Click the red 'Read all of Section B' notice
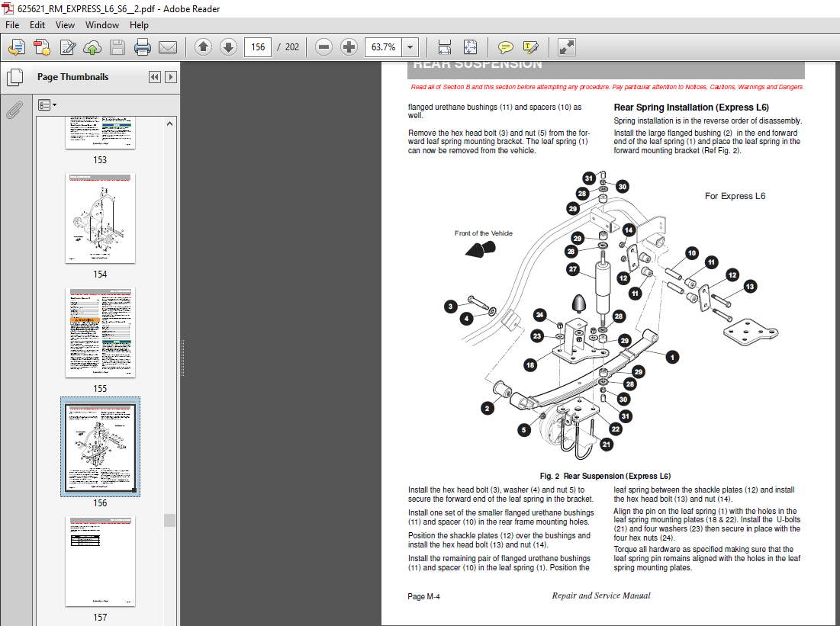Viewport: 840px width, 626px height. (607, 87)
